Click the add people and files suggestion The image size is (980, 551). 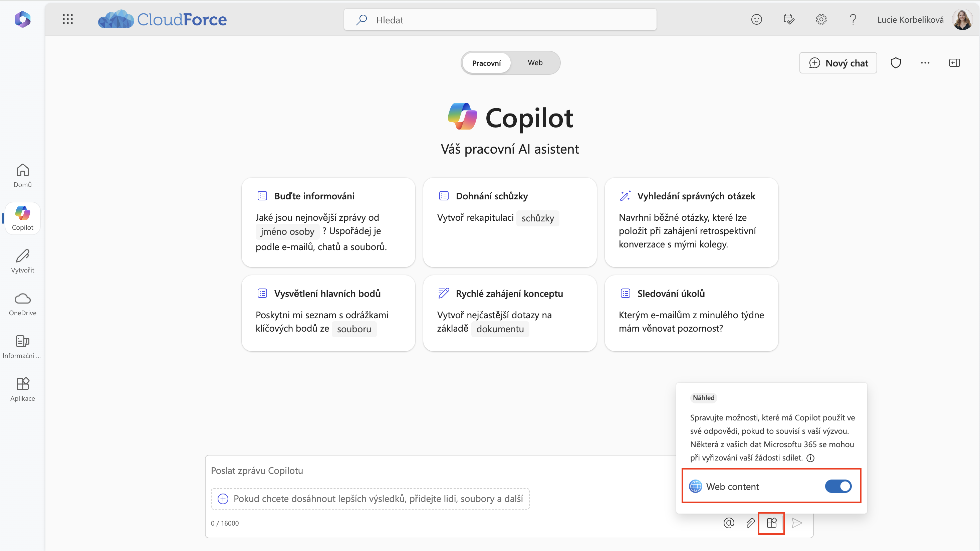[x=370, y=499]
